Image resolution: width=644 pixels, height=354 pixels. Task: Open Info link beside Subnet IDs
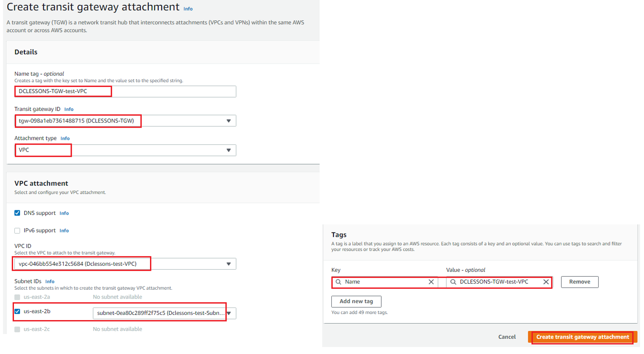pyautogui.click(x=50, y=281)
